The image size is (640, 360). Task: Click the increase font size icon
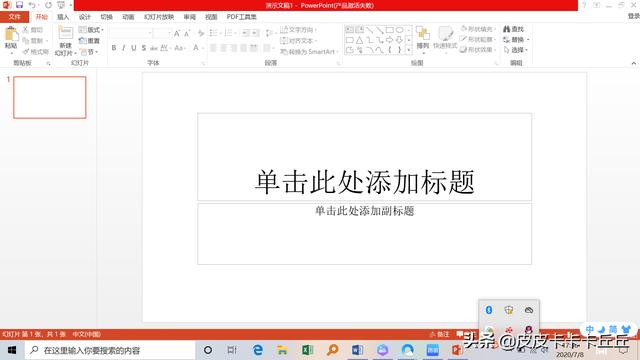[x=177, y=33]
